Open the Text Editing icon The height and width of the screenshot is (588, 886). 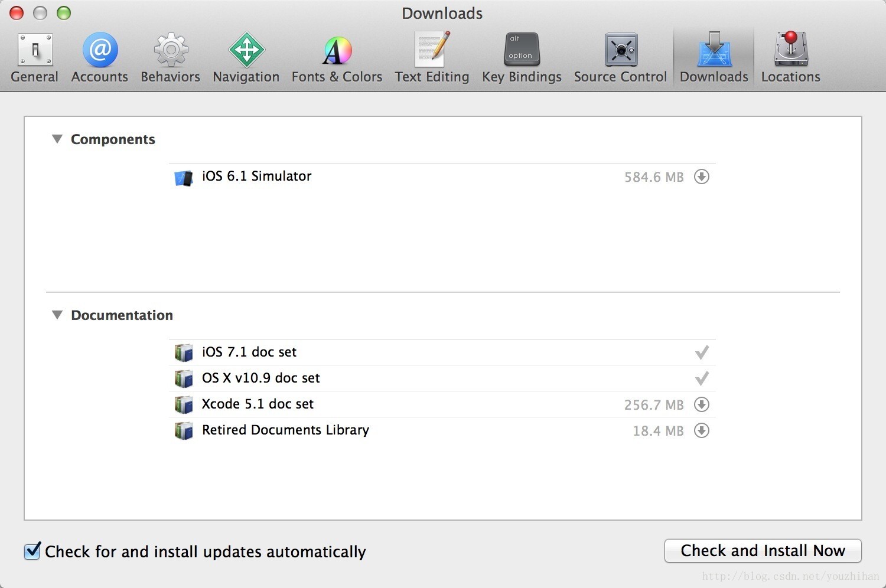click(x=432, y=50)
